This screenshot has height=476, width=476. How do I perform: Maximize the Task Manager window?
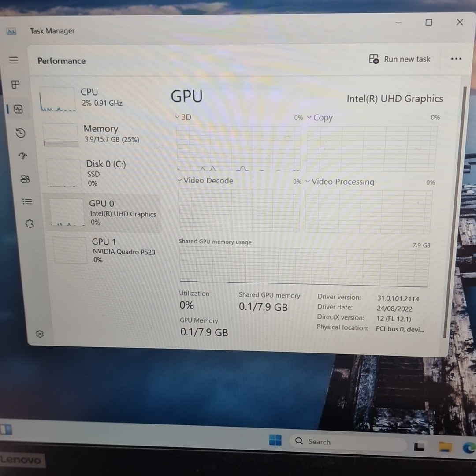point(429,22)
